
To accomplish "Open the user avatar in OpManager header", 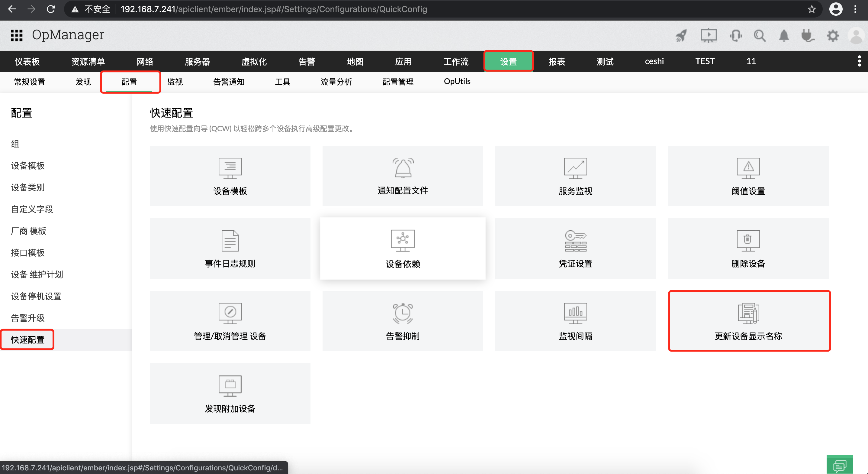I will (x=856, y=35).
